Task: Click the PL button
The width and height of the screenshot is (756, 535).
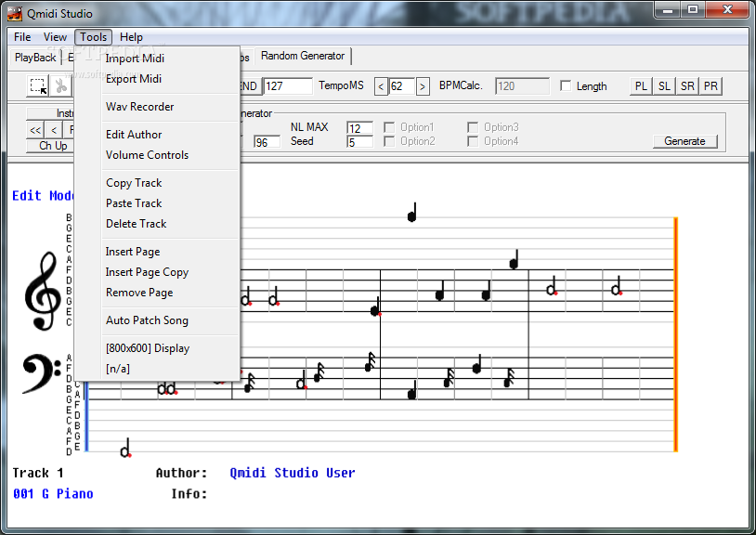Action: [641, 86]
